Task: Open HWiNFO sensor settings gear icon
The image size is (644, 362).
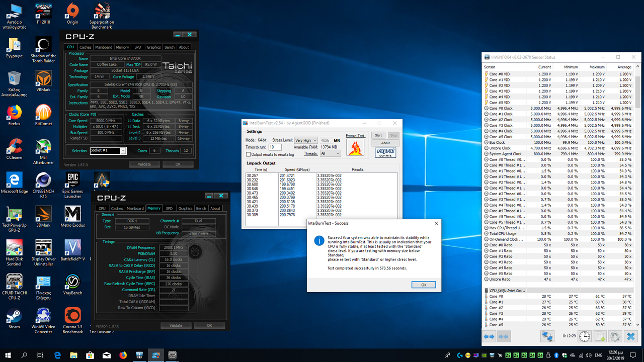Action: click(x=615, y=336)
